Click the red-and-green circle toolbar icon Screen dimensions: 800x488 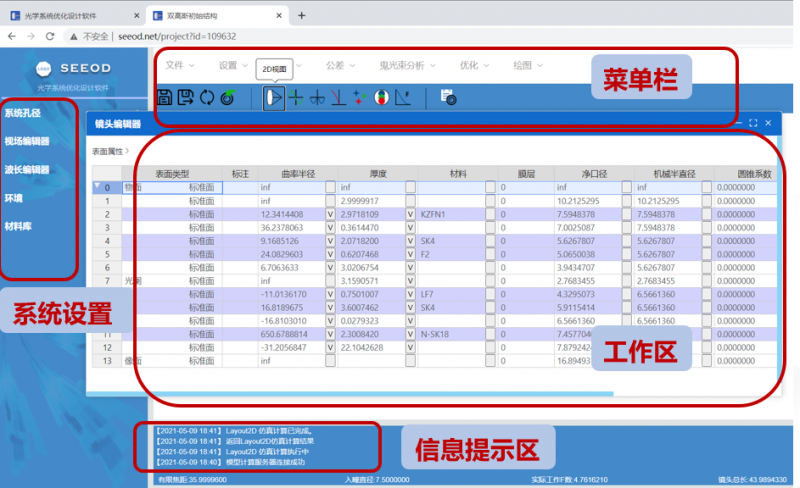(381, 97)
